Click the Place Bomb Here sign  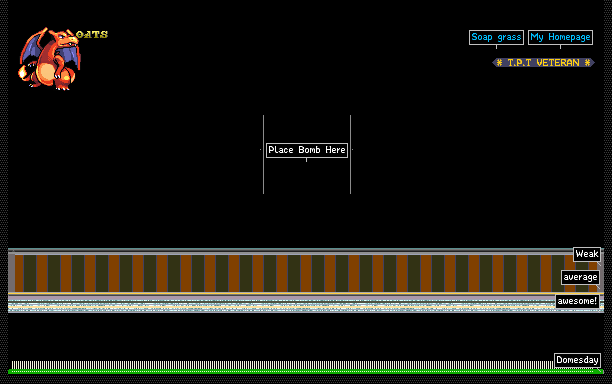click(307, 150)
